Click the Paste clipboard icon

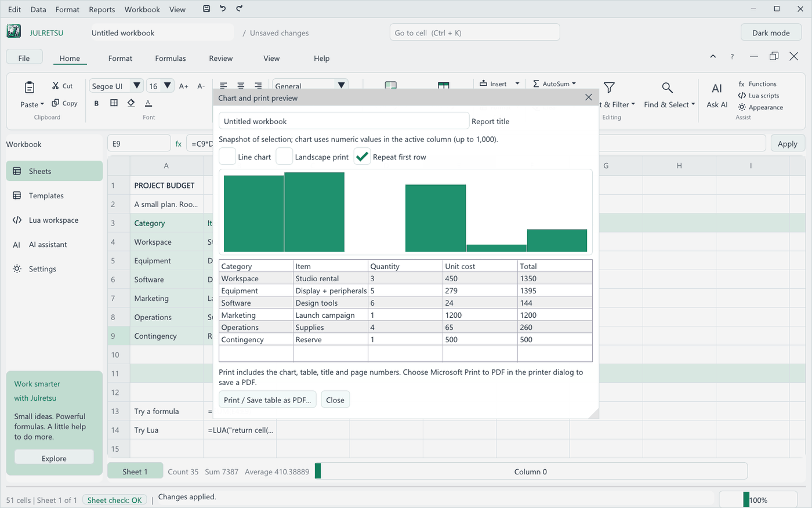[30, 88]
